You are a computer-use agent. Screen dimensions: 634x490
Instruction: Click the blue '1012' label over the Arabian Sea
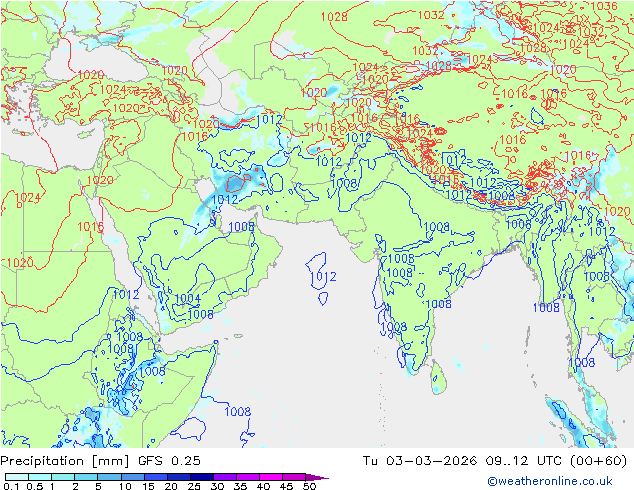[x=323, y=277]
